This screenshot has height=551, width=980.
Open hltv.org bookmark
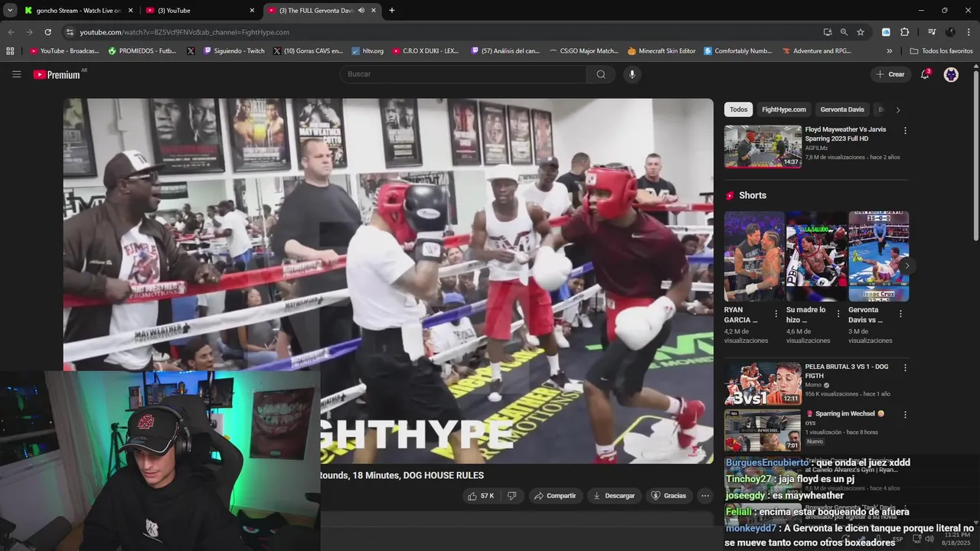click(367, 51)
